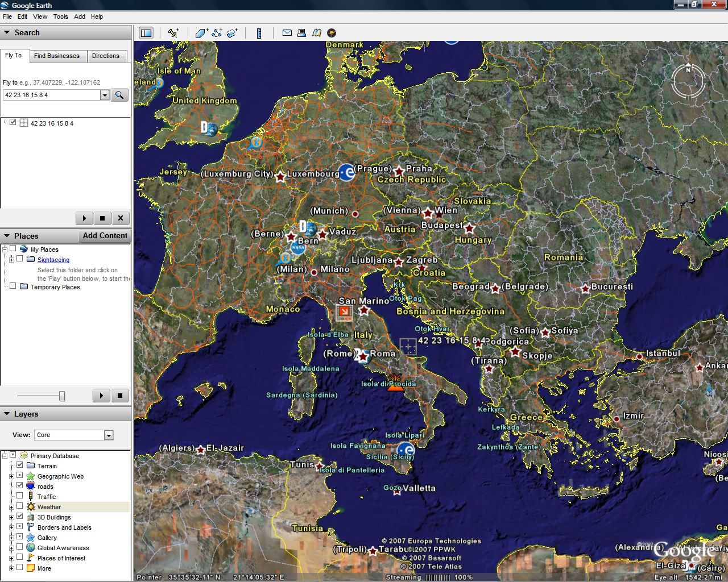Click the blue 'e' icon on Sicily
728x582 pixels.
[406, 451]
